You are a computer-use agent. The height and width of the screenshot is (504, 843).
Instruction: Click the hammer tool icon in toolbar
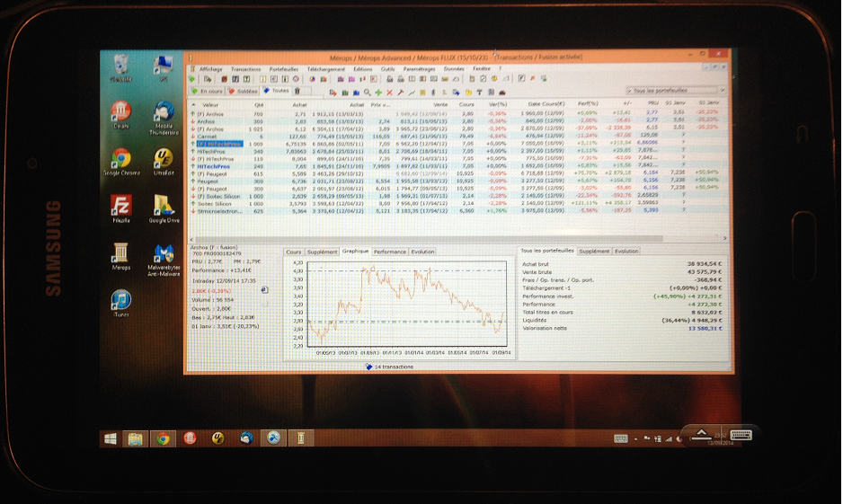pos(400,93)
